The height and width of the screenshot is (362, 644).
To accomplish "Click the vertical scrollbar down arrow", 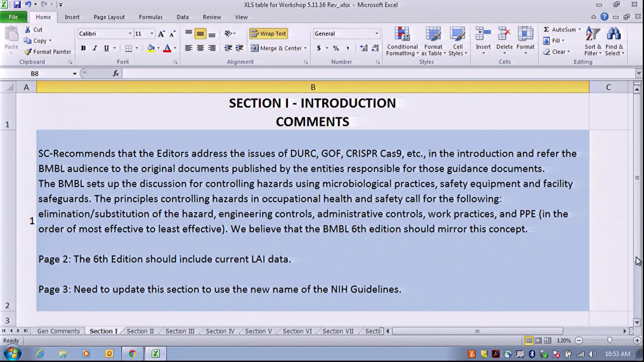I will point(637,322).
